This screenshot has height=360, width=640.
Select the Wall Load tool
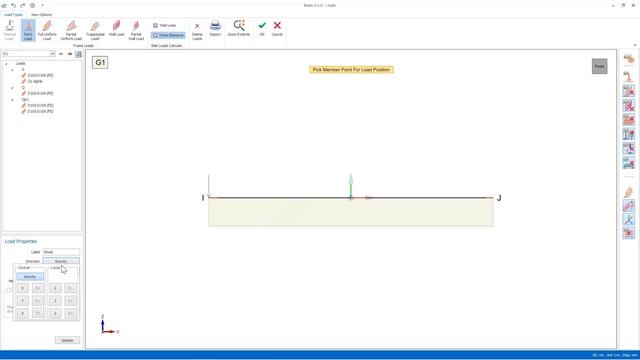coord(116,29)
